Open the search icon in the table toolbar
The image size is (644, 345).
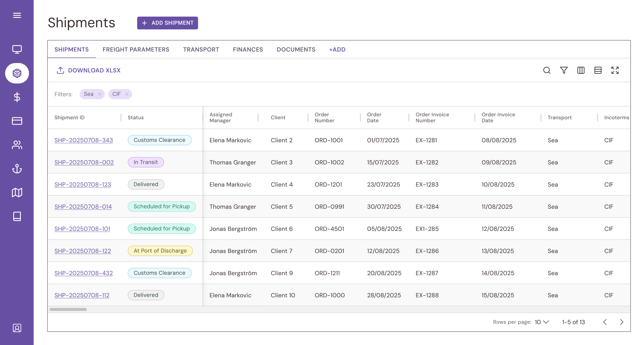(x=547, y=70)
